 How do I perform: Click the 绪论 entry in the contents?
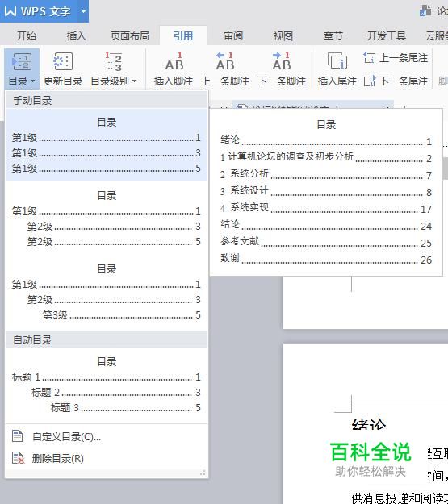(326, 140)
